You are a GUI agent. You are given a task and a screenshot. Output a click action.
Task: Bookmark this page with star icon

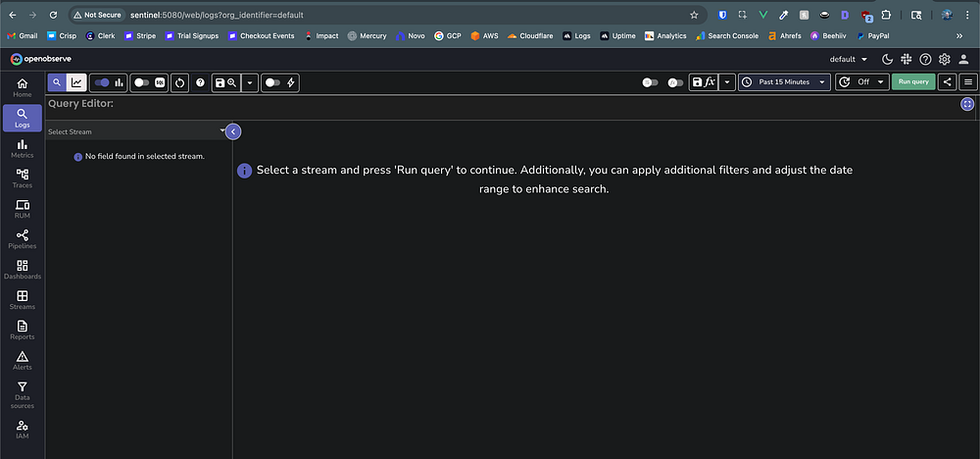click(694, 15)
